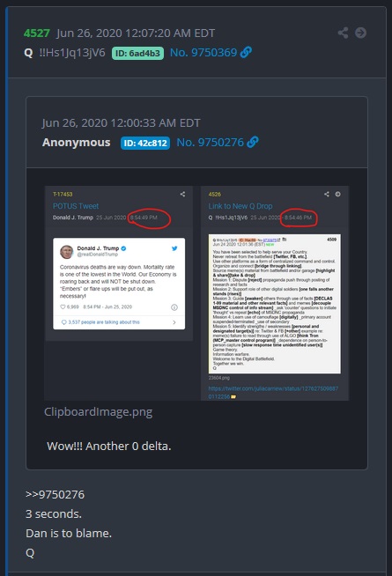Click share icon in POTUS Tweet card

coord(182,194)
